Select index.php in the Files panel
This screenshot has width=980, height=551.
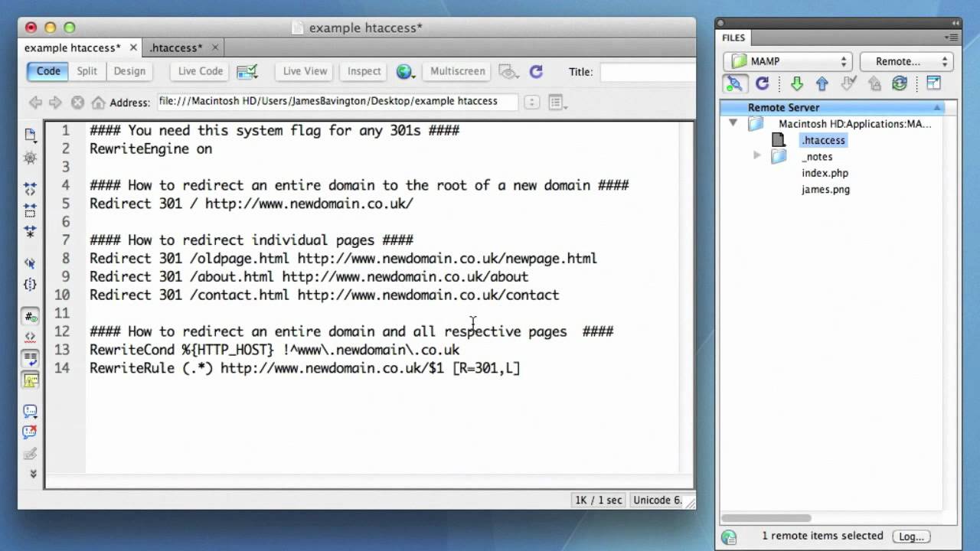click(825, 173)
